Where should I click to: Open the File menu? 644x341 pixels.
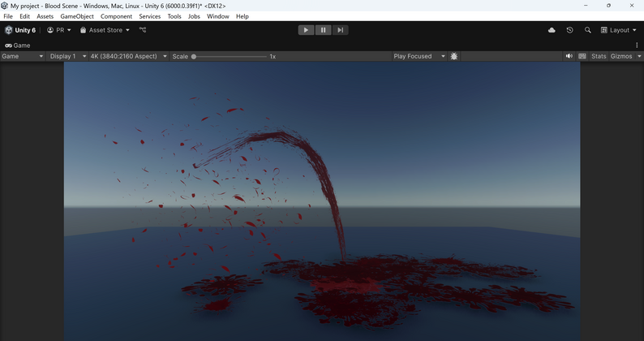[x=8, y=16]
